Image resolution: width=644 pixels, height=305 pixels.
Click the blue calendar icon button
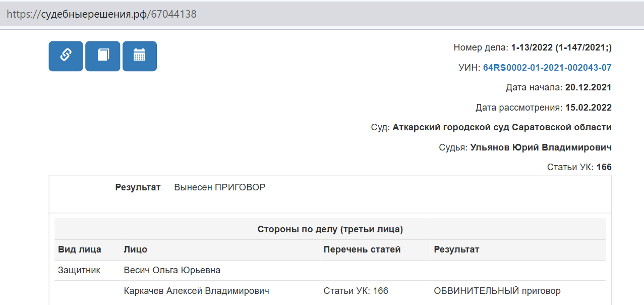click(x=140, y=56)
